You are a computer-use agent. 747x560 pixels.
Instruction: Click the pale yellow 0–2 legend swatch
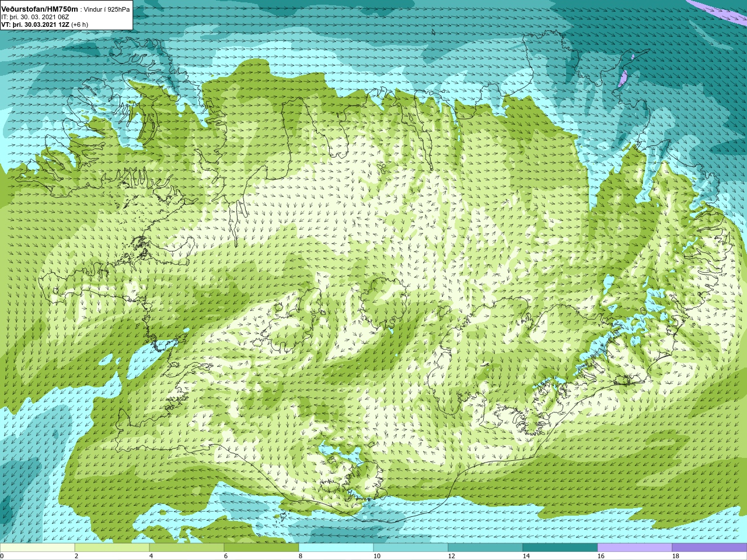37,548
